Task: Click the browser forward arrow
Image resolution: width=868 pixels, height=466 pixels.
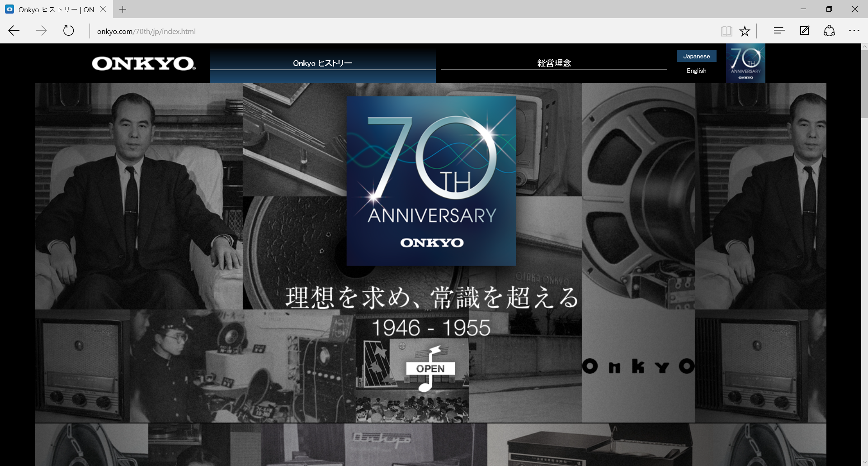Action: (x=41, y=31)
